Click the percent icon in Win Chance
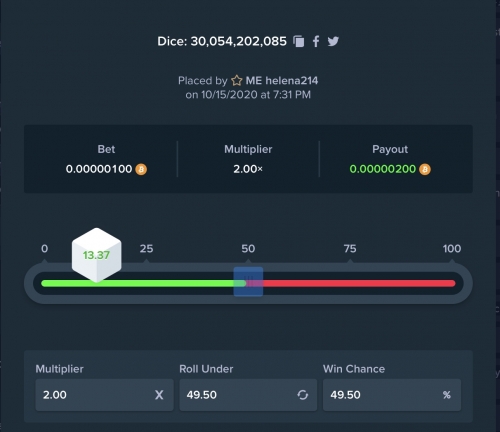 pos(447,395)
